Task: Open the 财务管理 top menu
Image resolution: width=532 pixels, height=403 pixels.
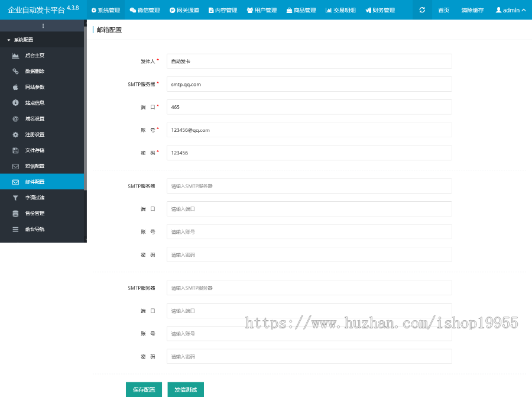Action: click(380, 10)
